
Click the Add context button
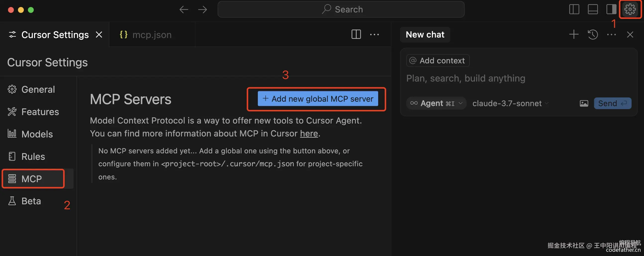click(x=438, y=60)
